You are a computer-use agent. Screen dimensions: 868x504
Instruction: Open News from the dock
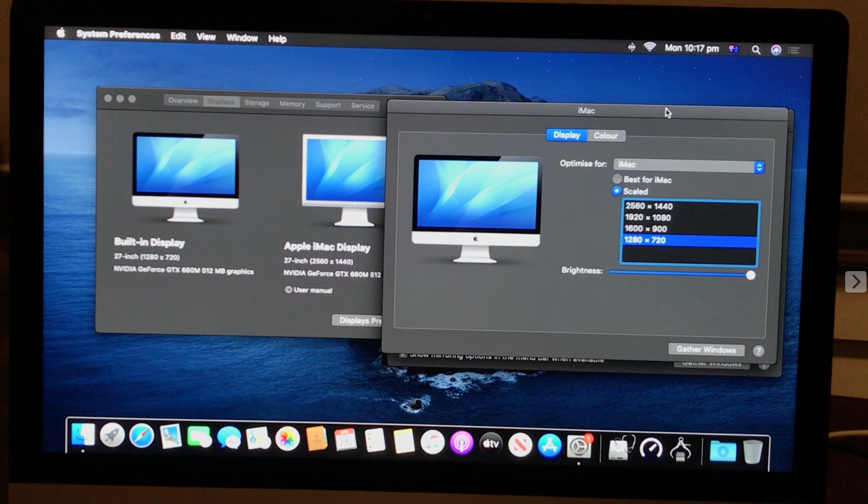520,444
